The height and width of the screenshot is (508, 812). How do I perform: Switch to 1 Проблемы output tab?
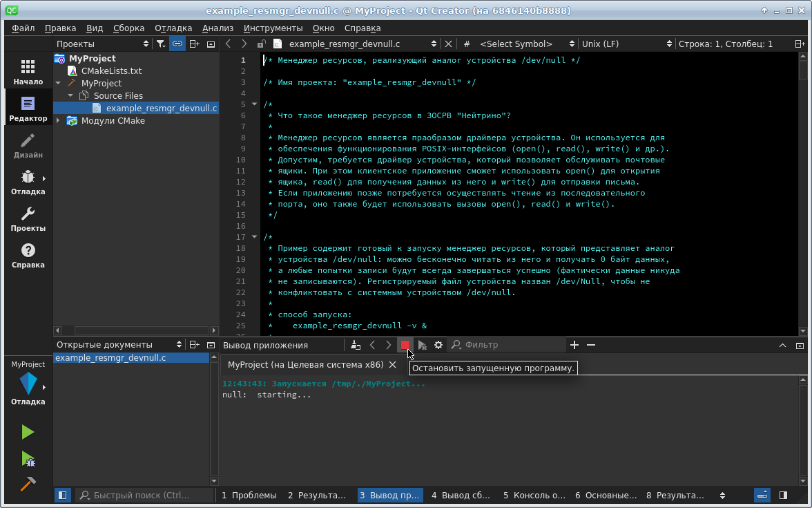(249, 495)
